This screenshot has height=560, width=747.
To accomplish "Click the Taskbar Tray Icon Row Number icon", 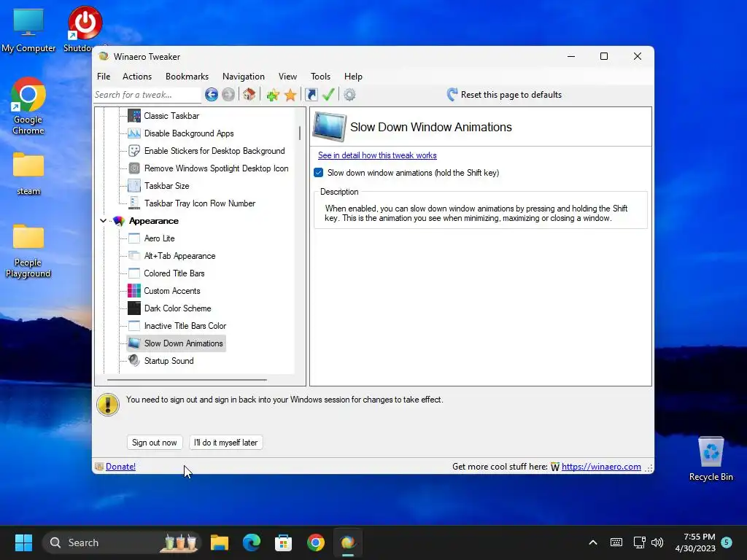I will 134,203.
